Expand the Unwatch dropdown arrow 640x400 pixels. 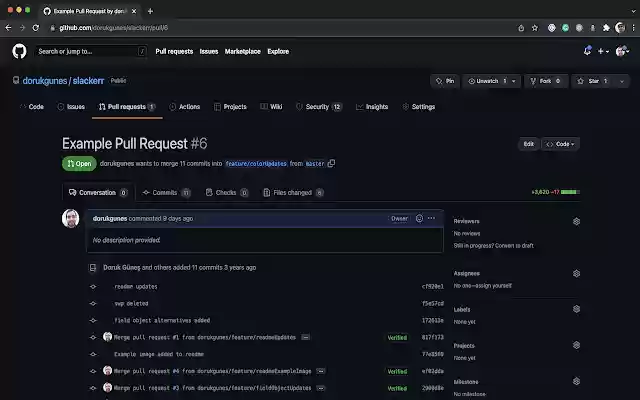(x=514, y=81)
